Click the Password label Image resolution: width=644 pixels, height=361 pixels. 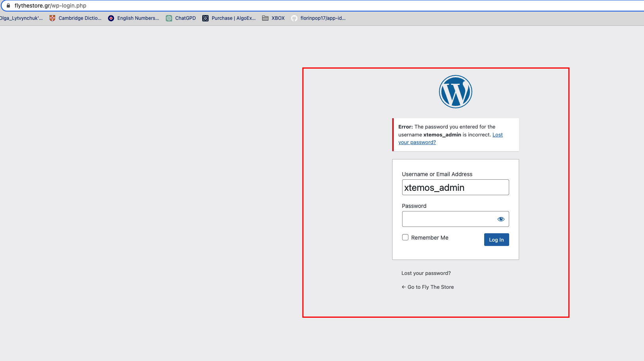point(414,206)
